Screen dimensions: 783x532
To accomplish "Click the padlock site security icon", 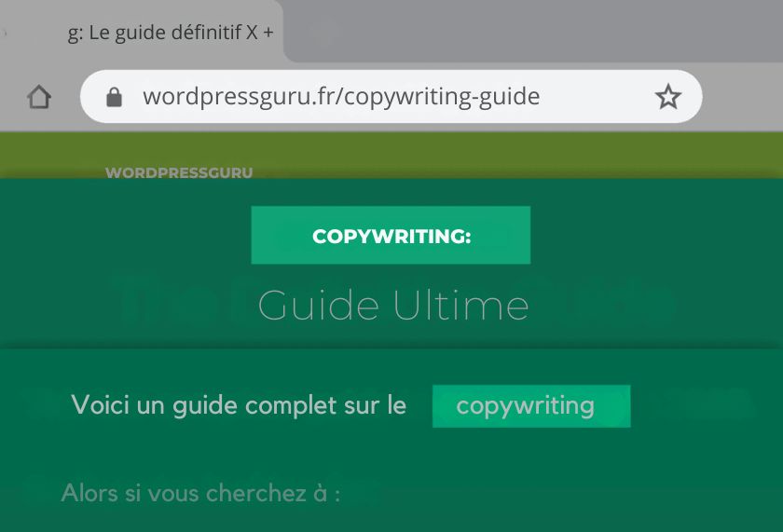I will click(114, 97).
